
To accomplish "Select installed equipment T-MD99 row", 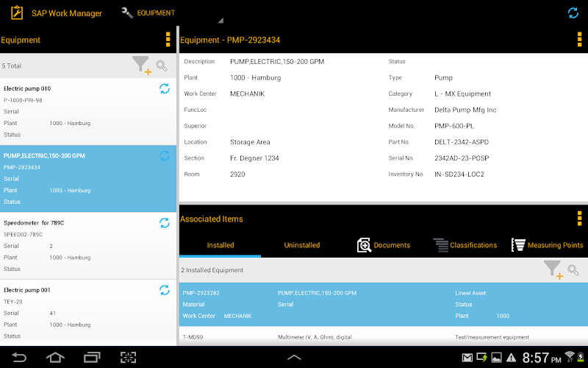I will click(x=384, y=336).
